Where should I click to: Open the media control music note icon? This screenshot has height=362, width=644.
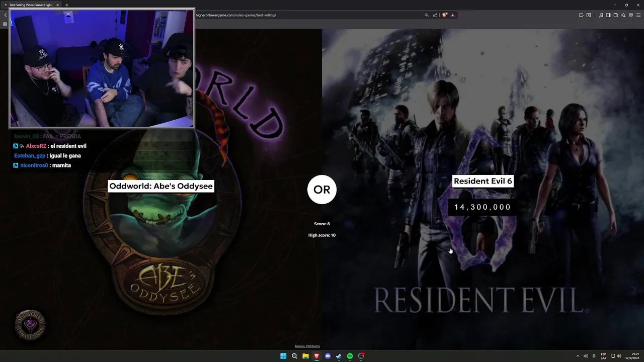pos(601,15)
